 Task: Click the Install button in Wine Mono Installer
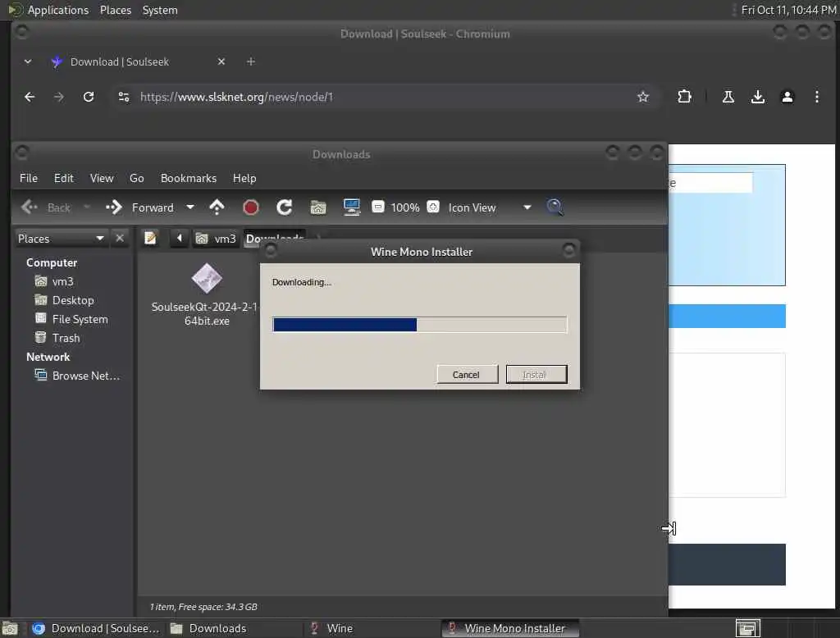pyautogui.click(x=536, y=375)
